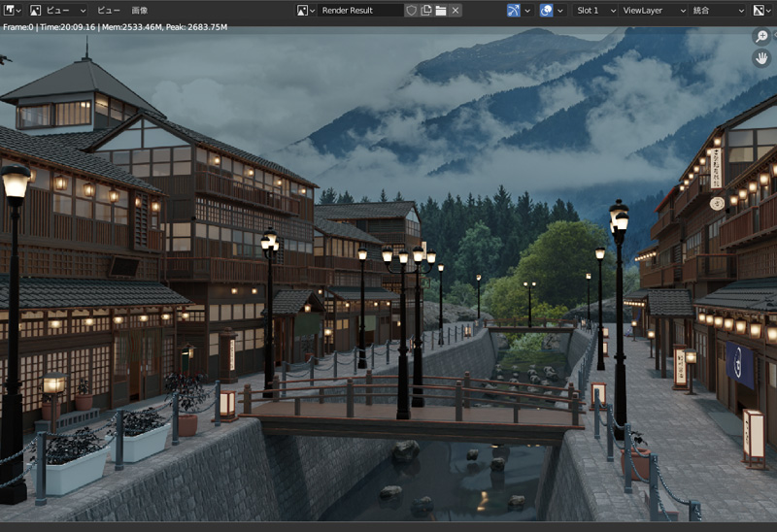Open image using folder icon
777x532 pixels.
[x=440, y=10]
